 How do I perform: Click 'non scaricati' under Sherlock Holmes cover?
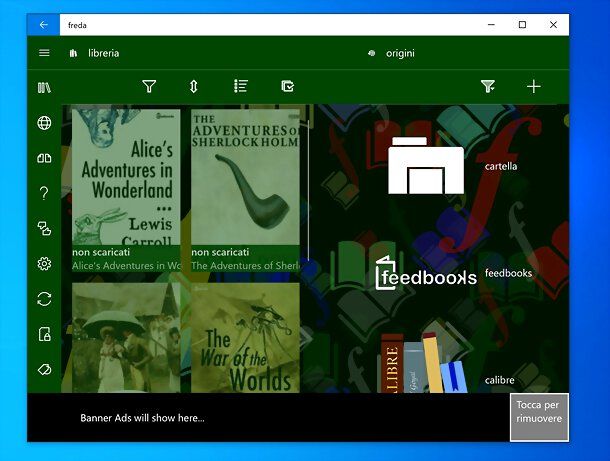click(x=220, y=252)
